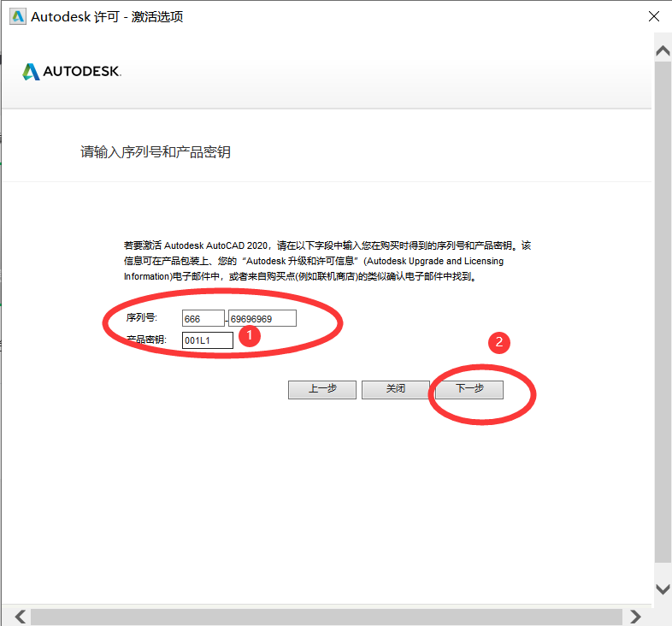Focus the product key field containing 001L1

click(208, 340)
